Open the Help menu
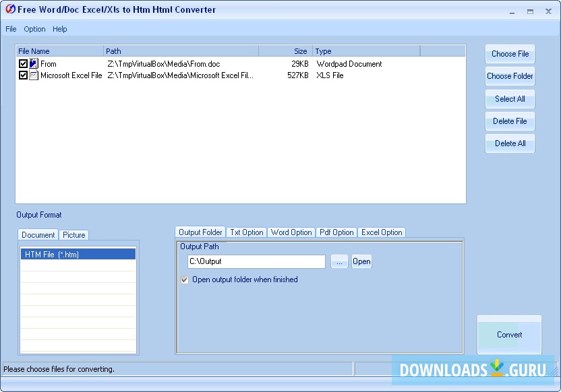 coord(60,29)
